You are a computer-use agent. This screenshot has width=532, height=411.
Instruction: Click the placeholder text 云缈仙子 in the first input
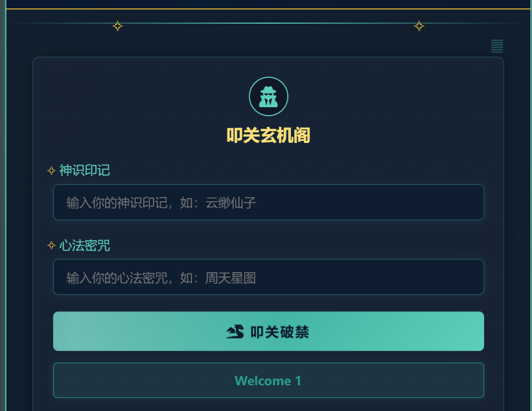tap(230, 202)
